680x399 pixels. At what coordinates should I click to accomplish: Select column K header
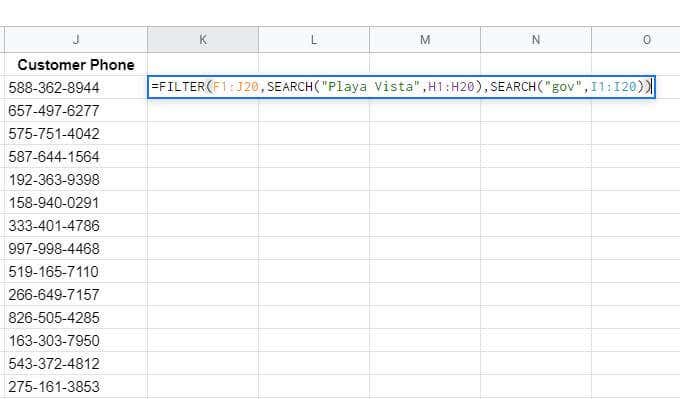coord(203,40)
